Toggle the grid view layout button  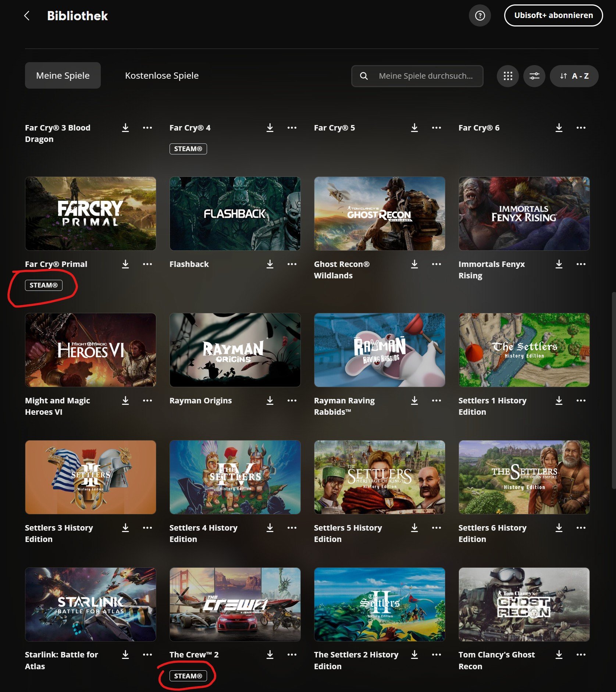pyautogui.click(x=508, y=76)
